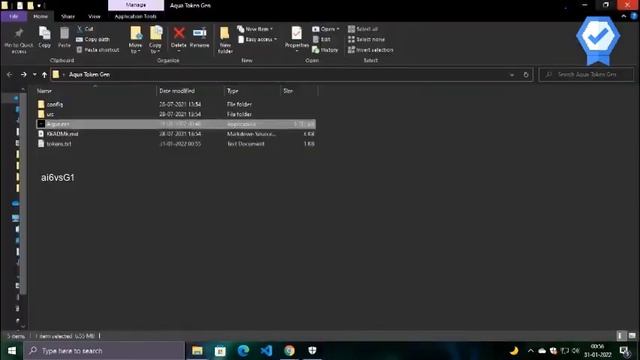Open the Copy to dropdown
This screenshot has width=640, height=360.
tap(155, 40)
